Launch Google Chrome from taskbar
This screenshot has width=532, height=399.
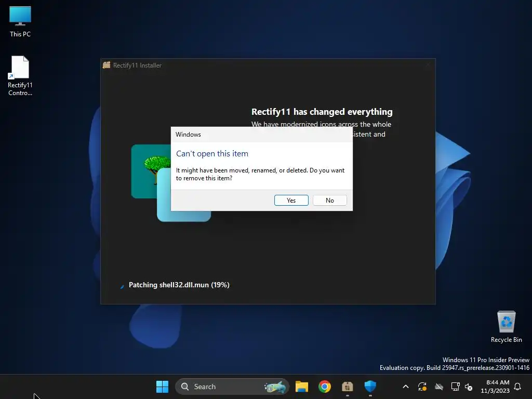(324, 387)
